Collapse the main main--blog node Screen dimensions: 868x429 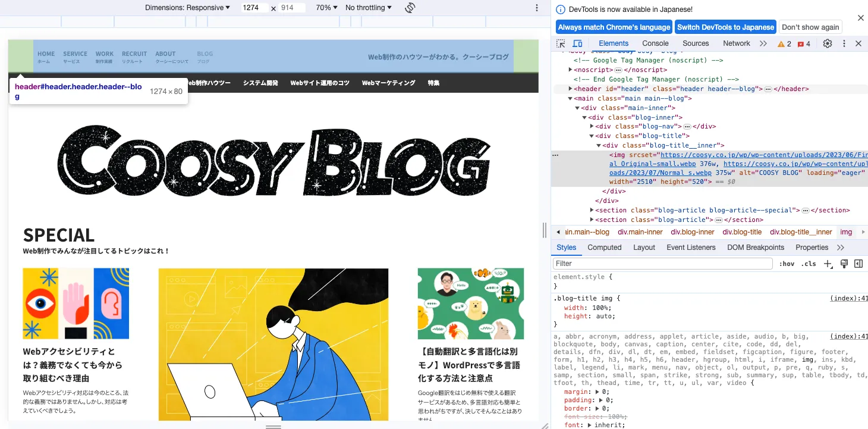pyautogui.click(x=571, y=99)
